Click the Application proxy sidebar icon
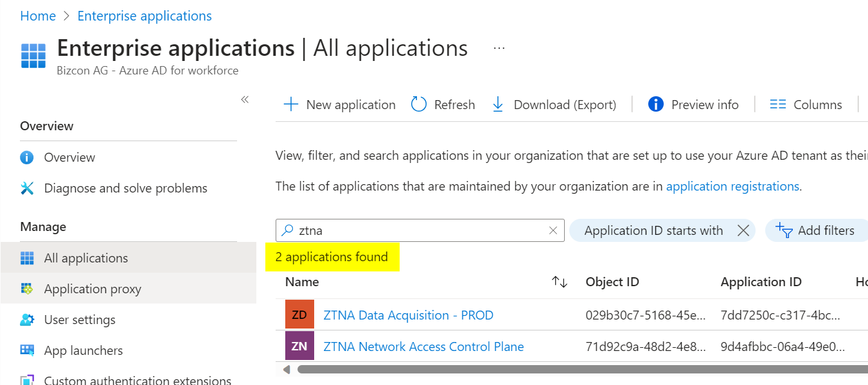The height and width of the screenshot is (385, 868). click(x=28, y=288)
